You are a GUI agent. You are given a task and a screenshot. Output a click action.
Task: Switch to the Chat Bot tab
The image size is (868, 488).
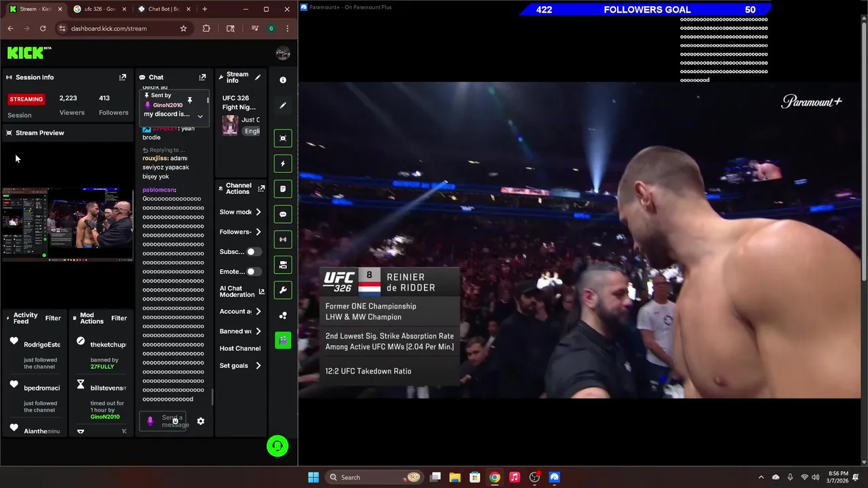point(163,9)
